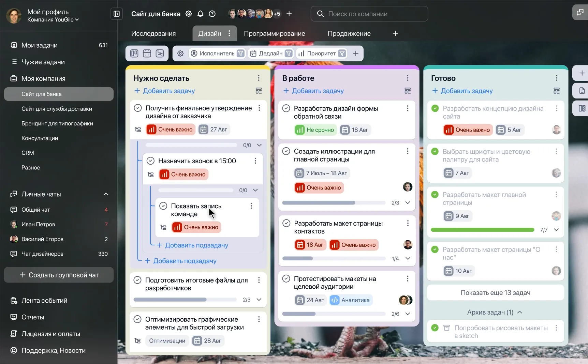The width and height of the screenshot is (588, 364).
Task: Click the 'Поиск по компании' search field
Action: [x=369, y=14]
